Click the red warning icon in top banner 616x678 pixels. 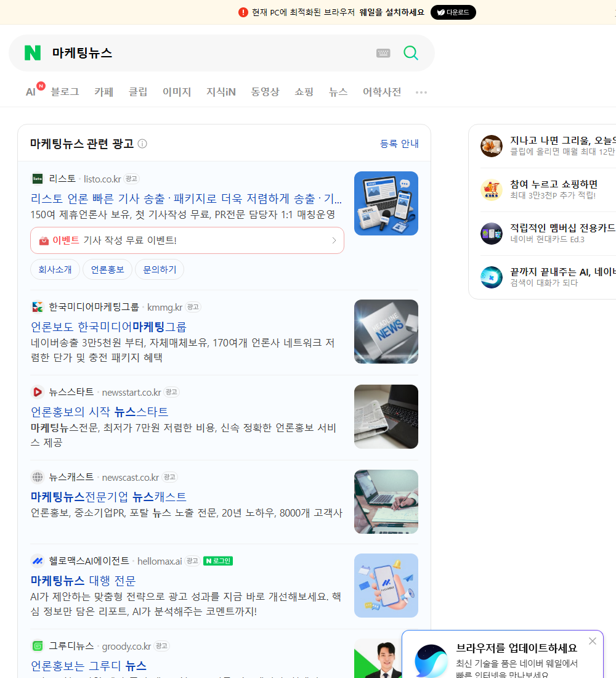pos(243,12)
